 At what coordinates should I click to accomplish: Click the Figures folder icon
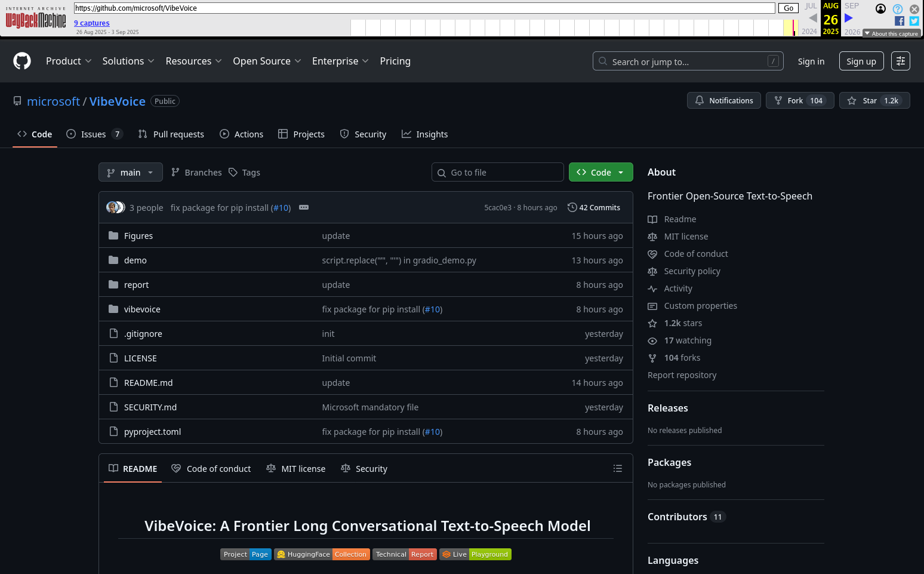point(113,235)
